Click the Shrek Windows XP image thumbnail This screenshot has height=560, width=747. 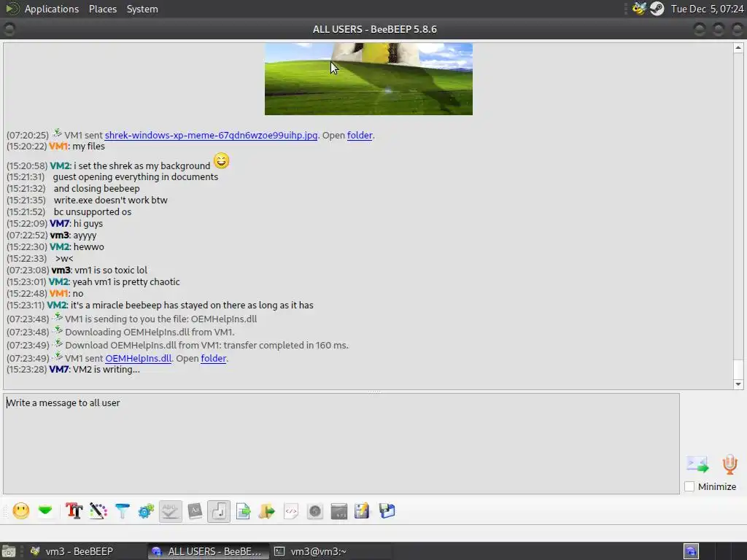(x=368, y=79)
